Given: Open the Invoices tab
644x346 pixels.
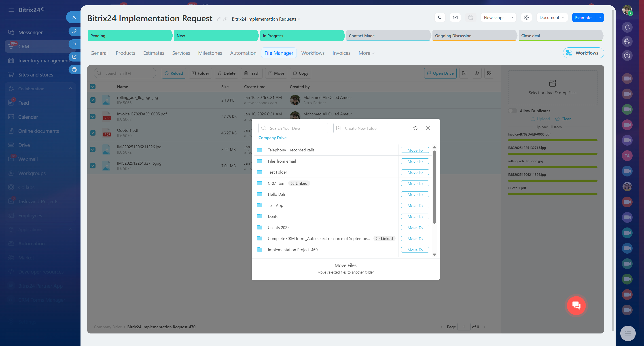Looking at the screenshot, I should 341,53.
